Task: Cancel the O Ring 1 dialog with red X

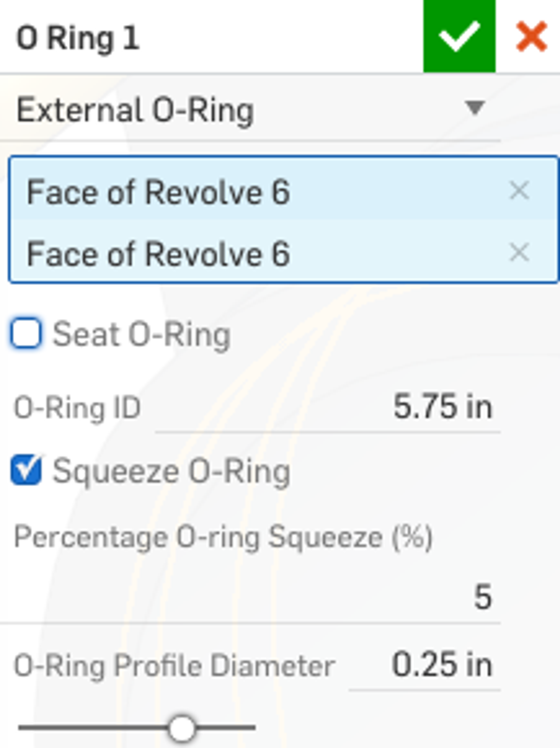Action: tap(531, 37)
